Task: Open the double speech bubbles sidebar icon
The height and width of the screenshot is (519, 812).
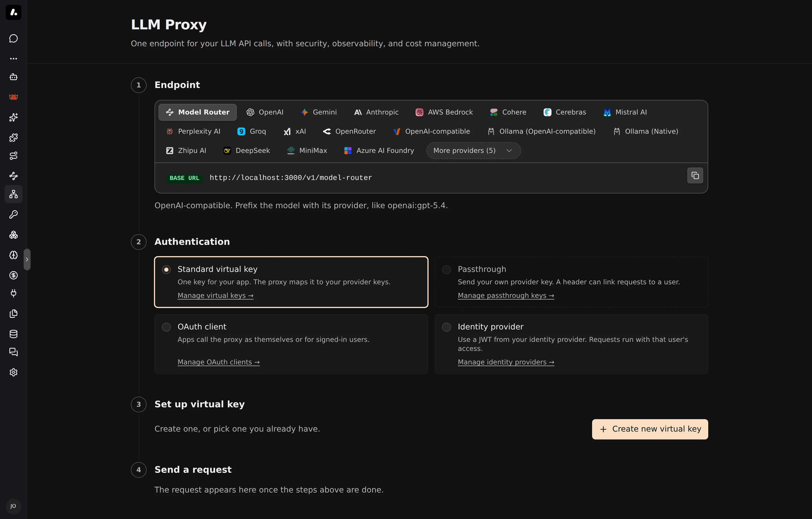Action: point(14,352)
